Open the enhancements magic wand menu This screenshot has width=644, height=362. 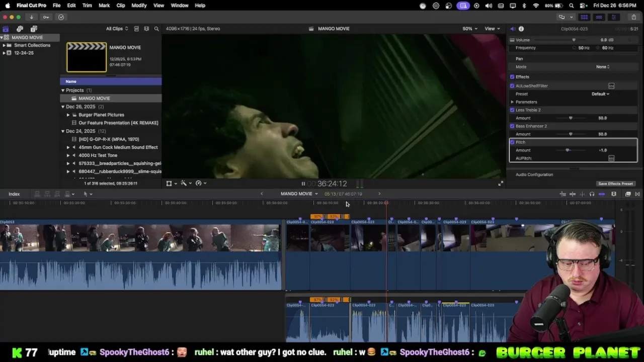point(186,184)
